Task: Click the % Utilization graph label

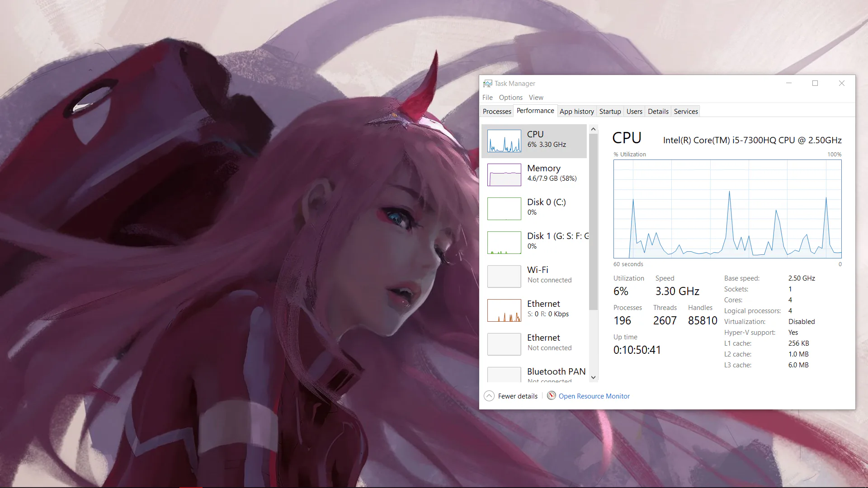Action: click(x=630, y=155)
